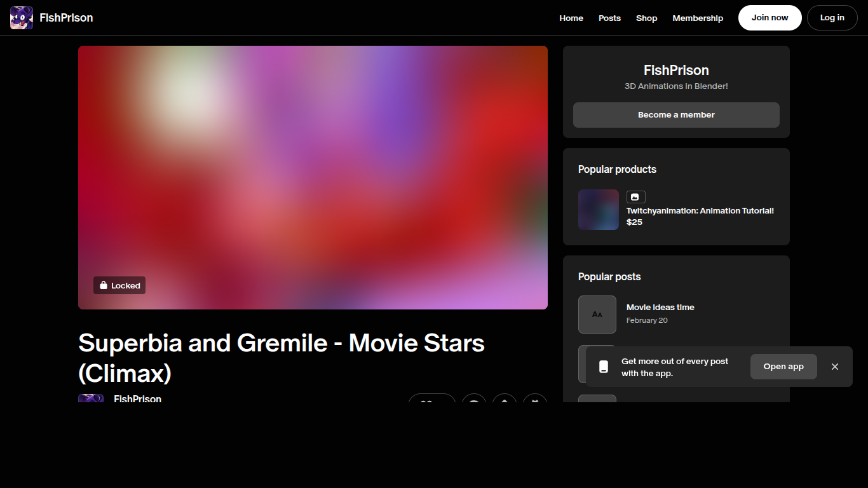Open the Movie ideas time post link
Screen dimensions: 868x488
click(x=660, y=308)
